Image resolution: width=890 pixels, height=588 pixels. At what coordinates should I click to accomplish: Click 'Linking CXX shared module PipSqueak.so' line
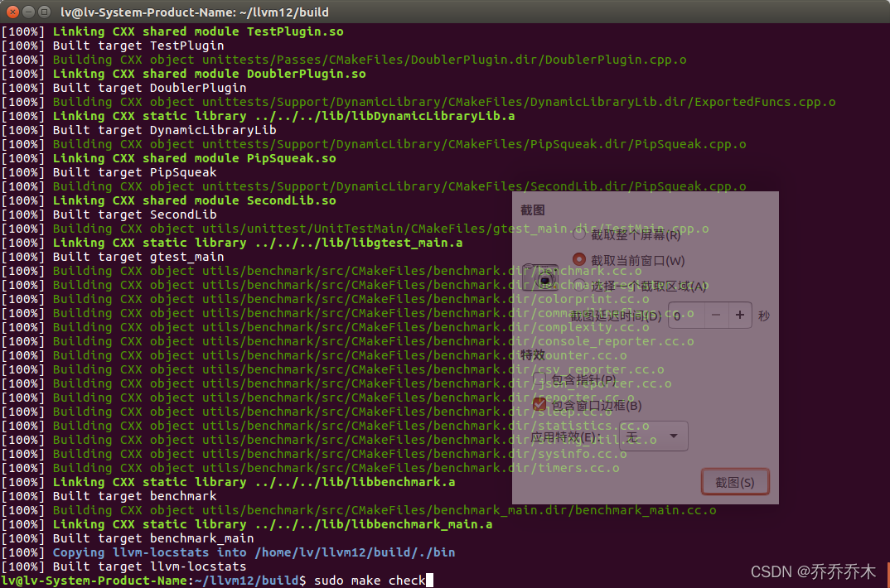tap(168, 157)
